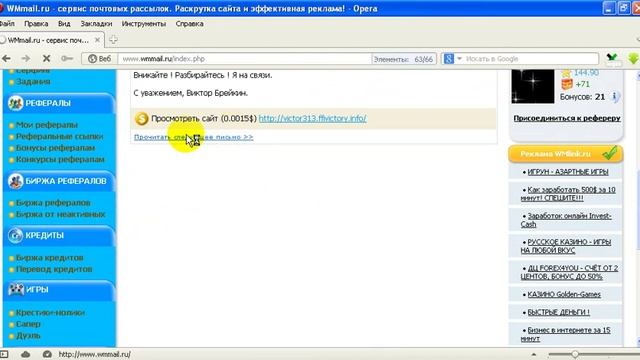Open a new tab with plus icon
This screenshot has width=640, height=360.
pyautogui.click(x=113, y=40)
